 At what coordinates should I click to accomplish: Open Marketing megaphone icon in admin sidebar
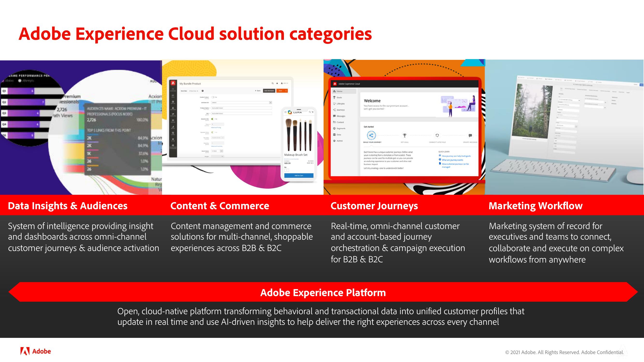tap(173, 115)
